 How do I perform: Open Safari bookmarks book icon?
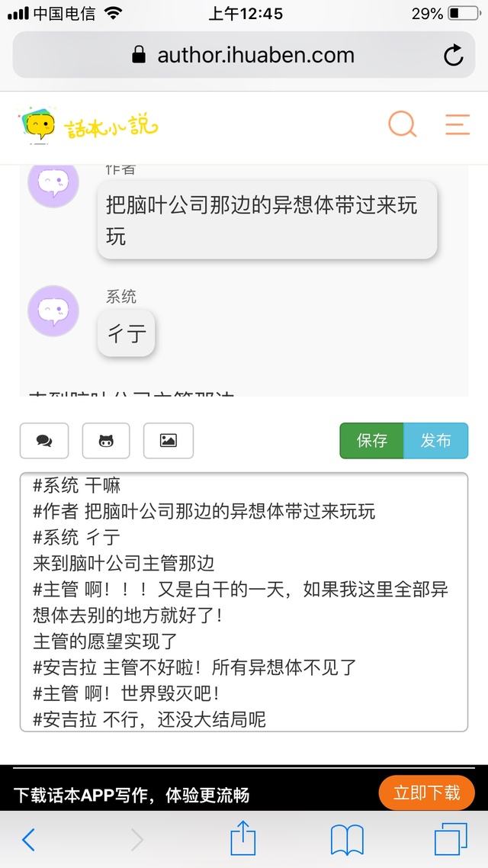[347, 840]
